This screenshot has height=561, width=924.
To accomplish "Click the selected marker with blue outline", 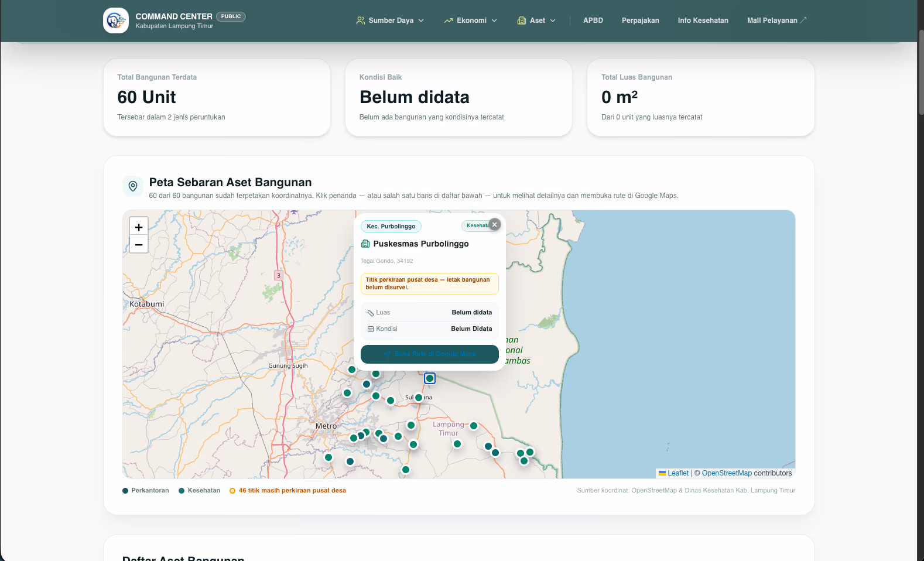I will click(430, 378).
